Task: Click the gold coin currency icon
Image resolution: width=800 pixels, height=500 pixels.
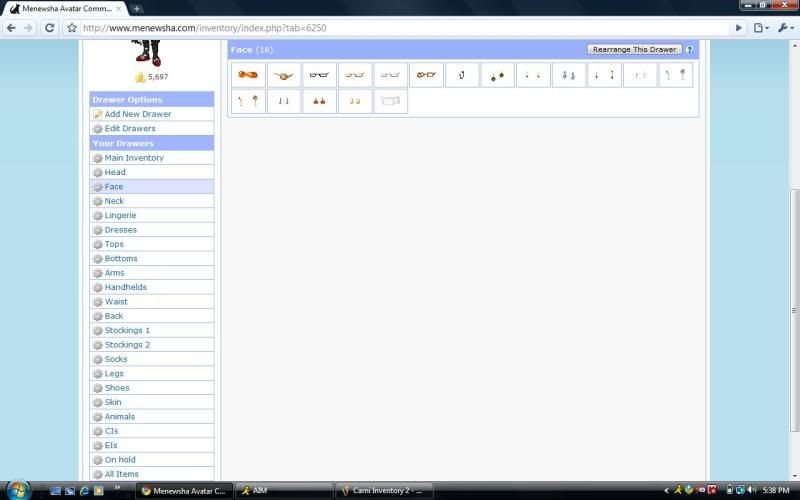Action: [140, 77]
